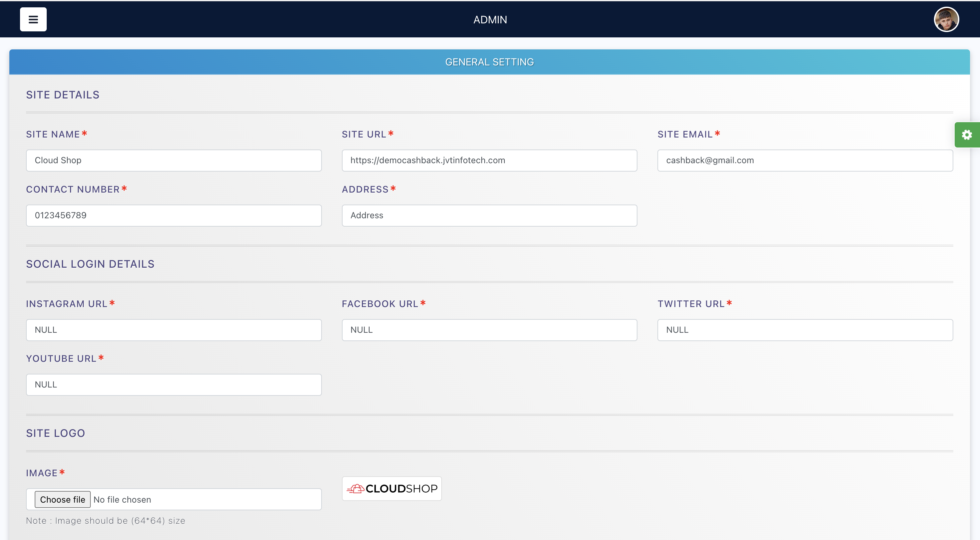Click the Twitter URL input field
The image size is (980, 540).
(805, 330)
